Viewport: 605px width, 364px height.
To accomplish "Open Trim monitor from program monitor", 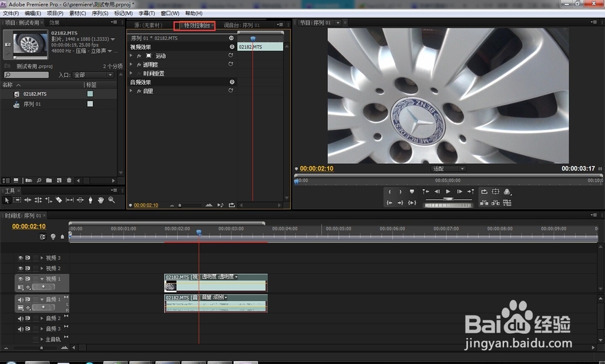I will (x=507, y=203).
